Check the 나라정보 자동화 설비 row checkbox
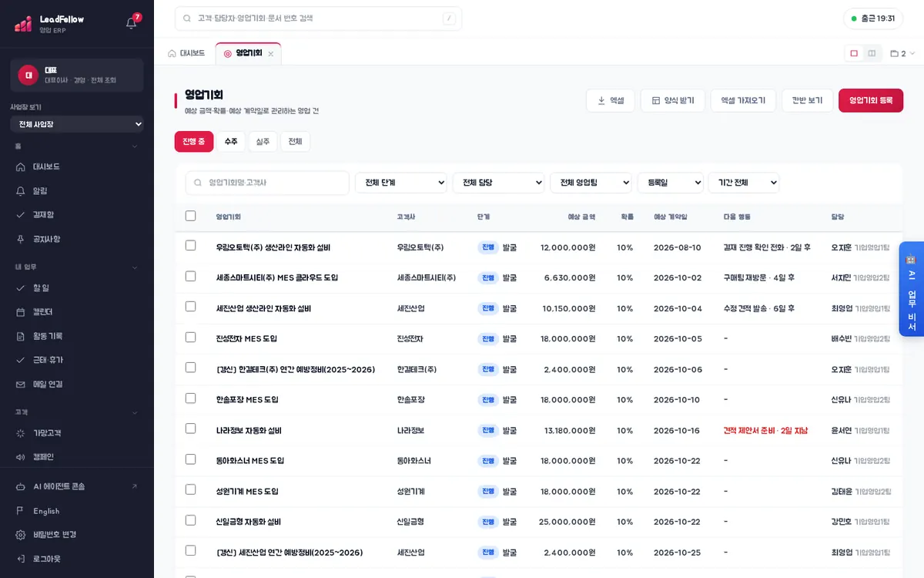The width and height of the screenshot is (924, 578). tap(191, 428)
